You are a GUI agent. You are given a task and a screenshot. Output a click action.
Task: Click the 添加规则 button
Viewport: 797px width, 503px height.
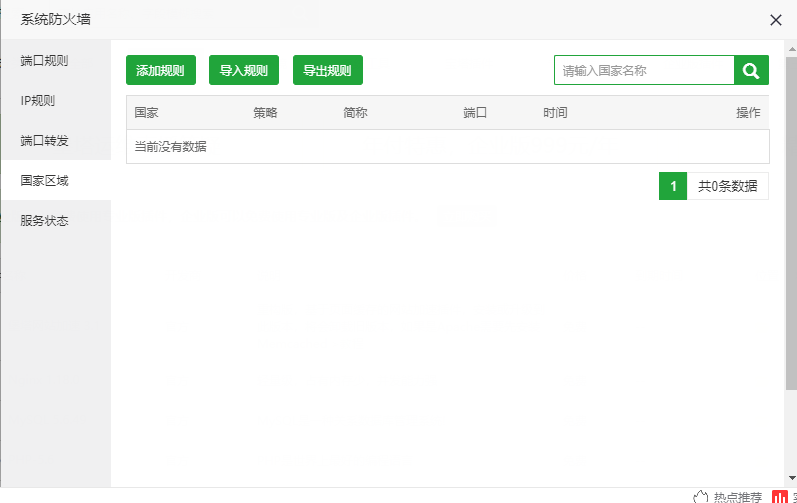pyautogui.click(x=161, y=70)
